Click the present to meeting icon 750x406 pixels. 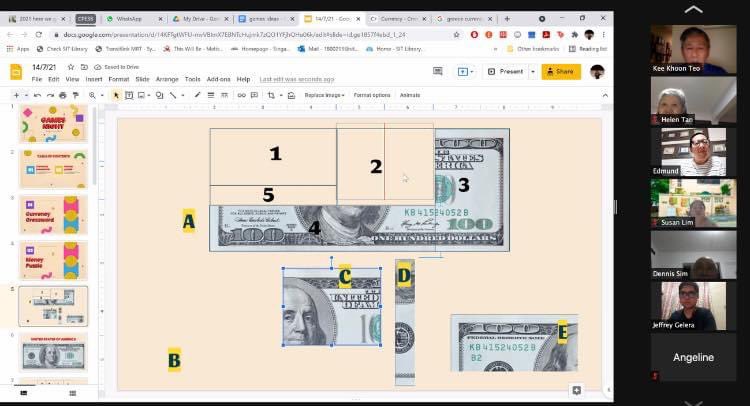[464, 72]
